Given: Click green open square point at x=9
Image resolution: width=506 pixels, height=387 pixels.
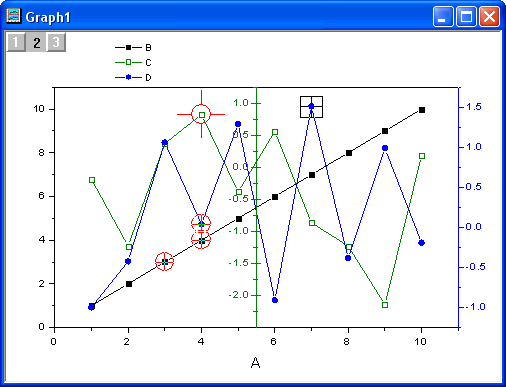Looking at the screenshot, I should pos(385,305).
